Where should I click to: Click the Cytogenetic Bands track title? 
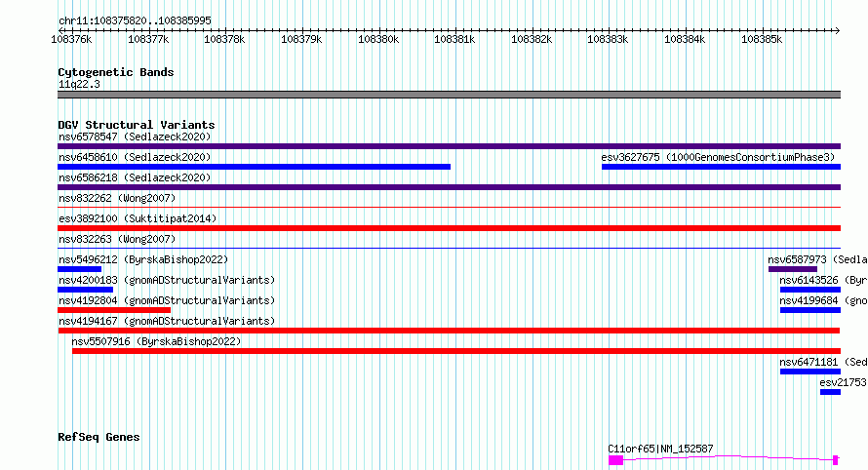[x=116, y=72]
